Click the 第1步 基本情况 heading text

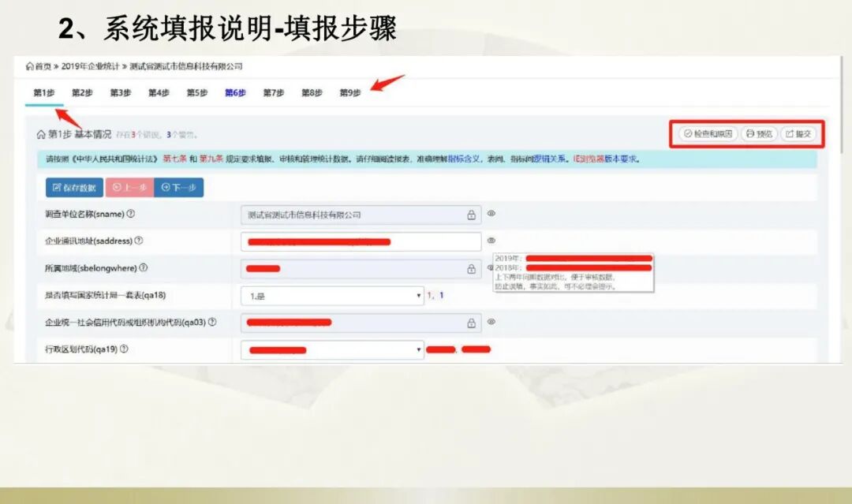[x=80, y=134]
